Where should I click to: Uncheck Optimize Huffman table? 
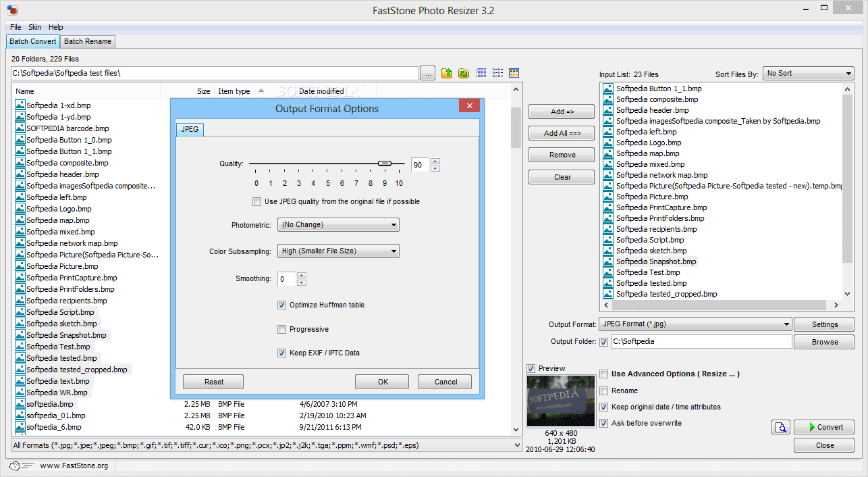coord(282,305)
